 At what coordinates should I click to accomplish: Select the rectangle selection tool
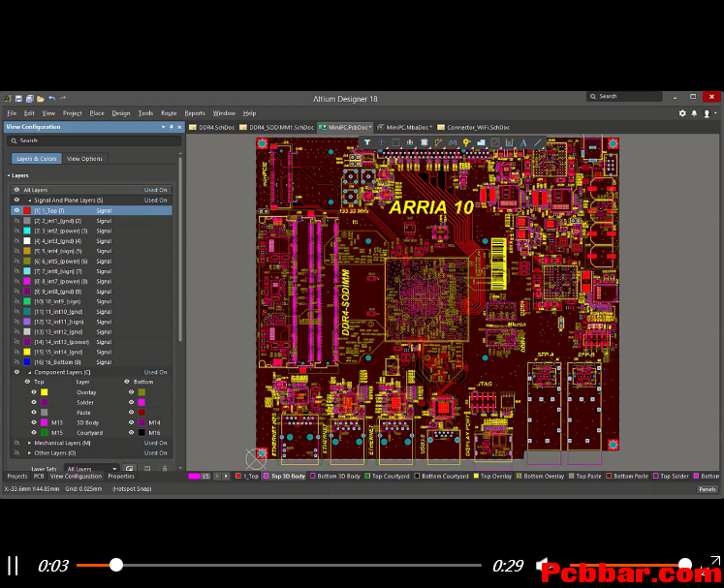point(395,142)
